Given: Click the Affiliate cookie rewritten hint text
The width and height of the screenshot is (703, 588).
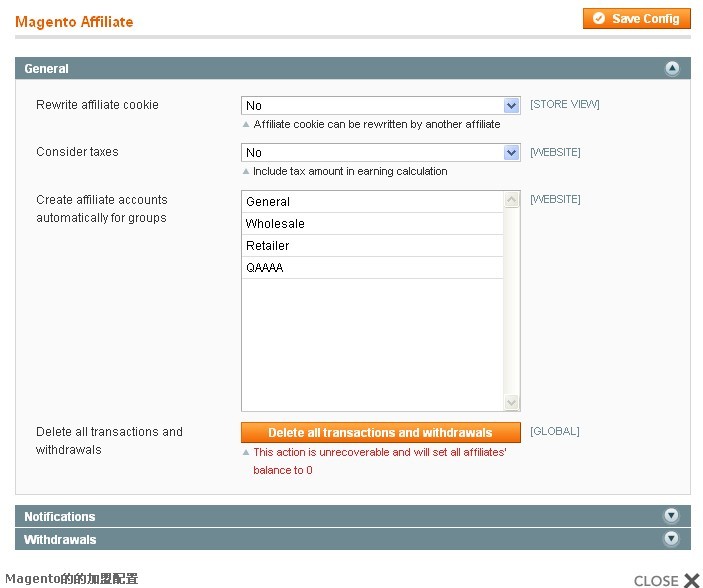Looking at the screenshot, I should [377, 124].
